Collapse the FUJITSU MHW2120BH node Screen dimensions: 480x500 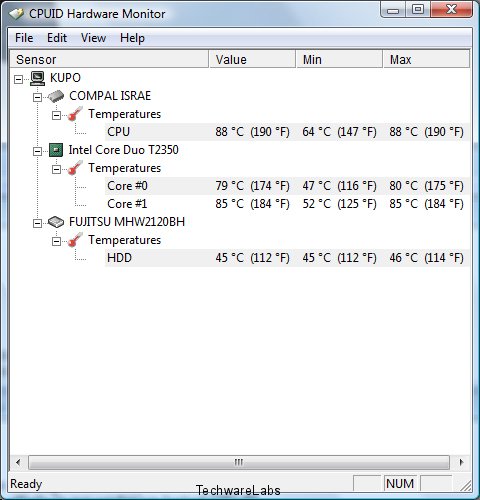pyautogui.click(x=37, y=223)
